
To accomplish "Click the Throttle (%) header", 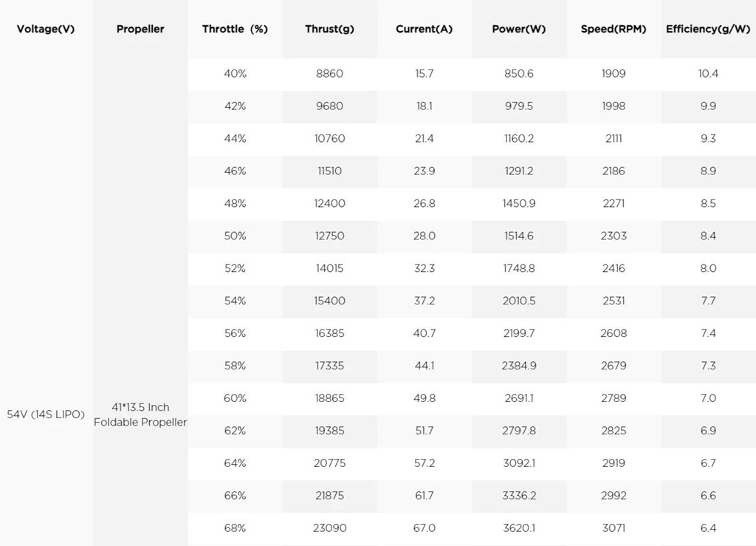I will click(235, 29).
